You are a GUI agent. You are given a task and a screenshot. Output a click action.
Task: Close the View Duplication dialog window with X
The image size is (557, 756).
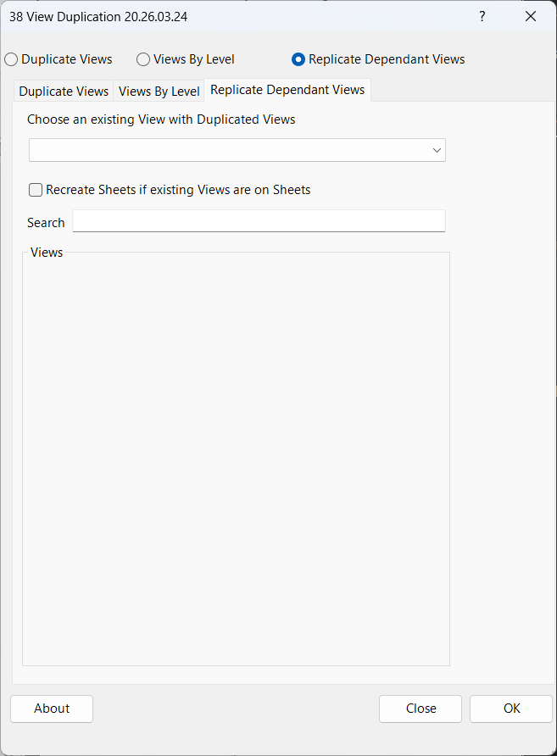[531, 16]
